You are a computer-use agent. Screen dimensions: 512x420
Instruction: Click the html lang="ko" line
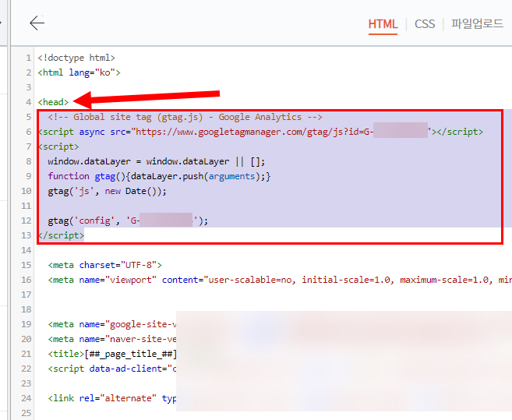point(79,72)
